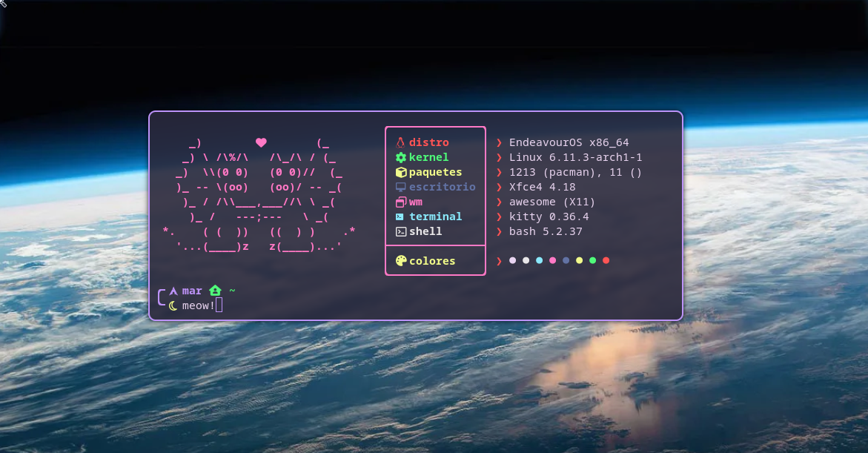Click the tilde directory in prompt

(233, 290)
